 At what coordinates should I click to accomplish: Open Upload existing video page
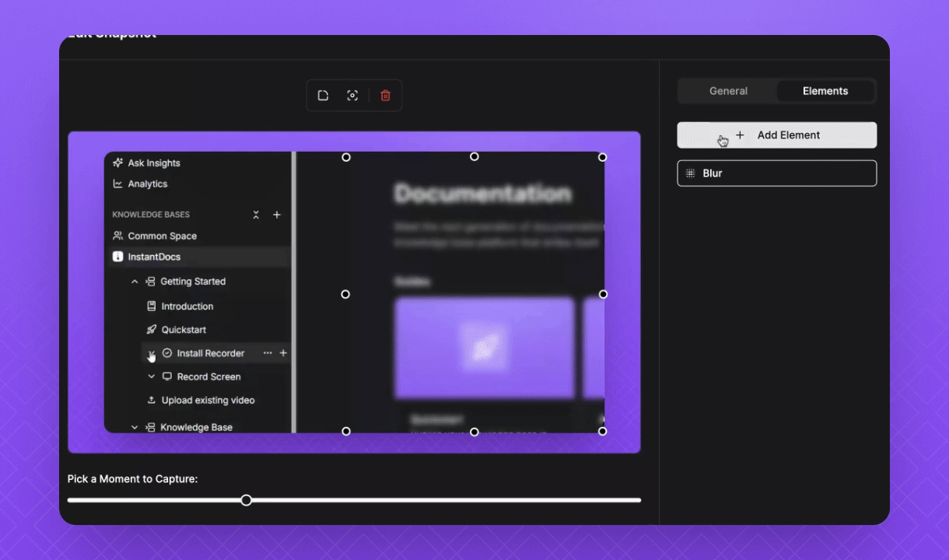coord(208,401)
